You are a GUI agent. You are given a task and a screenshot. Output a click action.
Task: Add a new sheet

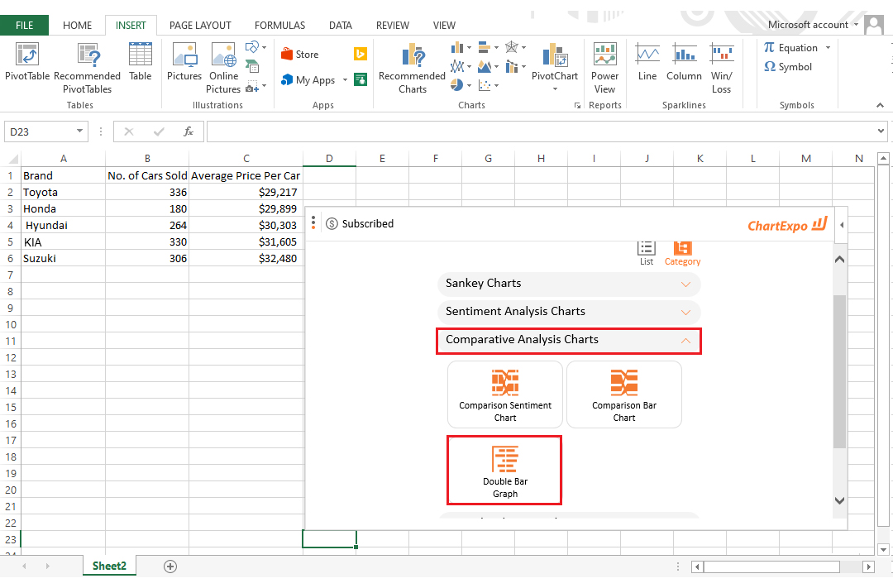[x=170, y=566]
